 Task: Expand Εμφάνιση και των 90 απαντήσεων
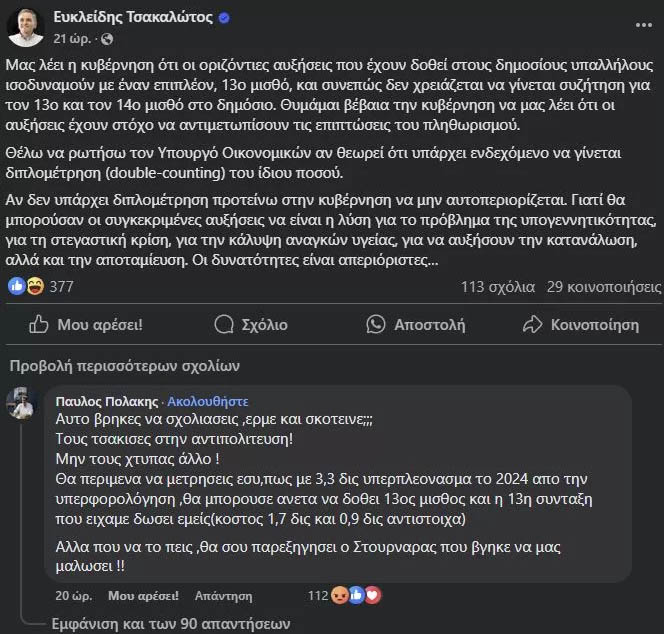coord(171,624)
